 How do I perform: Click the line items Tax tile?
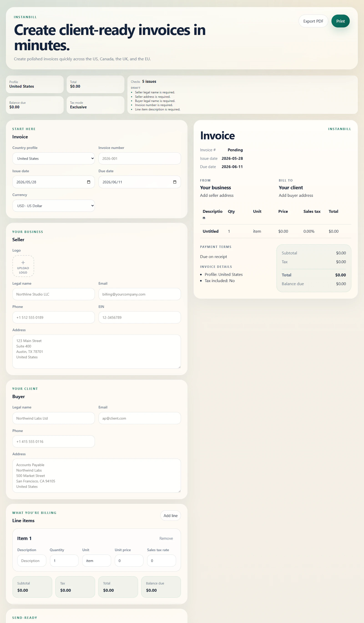coord(75,587)
